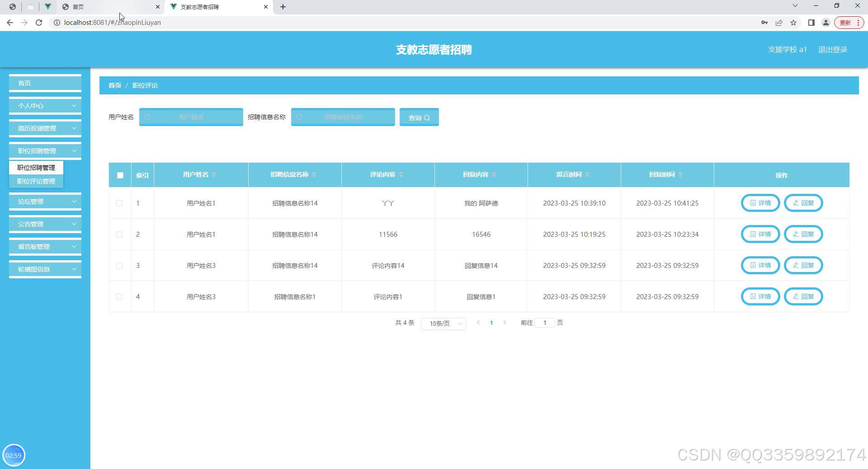Image resolution: width=868 pixels, height=469 pixels.
Task: Click cell 我的 阿萨德 in 回复内容
Action: (481, 203)
